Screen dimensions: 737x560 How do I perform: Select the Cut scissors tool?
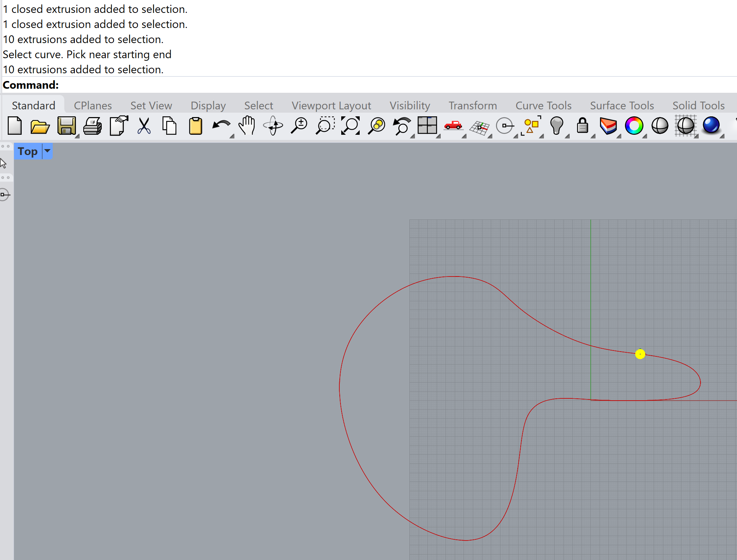144,126
